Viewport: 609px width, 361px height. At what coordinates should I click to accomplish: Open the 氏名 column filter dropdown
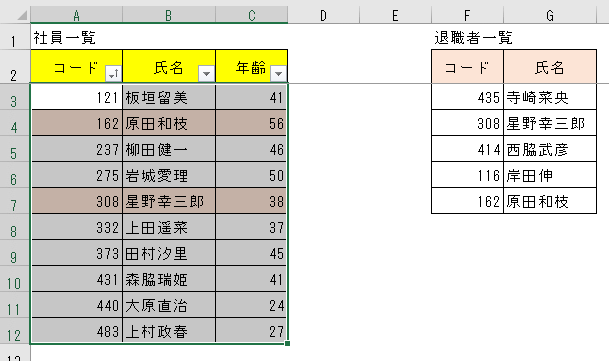206,73
